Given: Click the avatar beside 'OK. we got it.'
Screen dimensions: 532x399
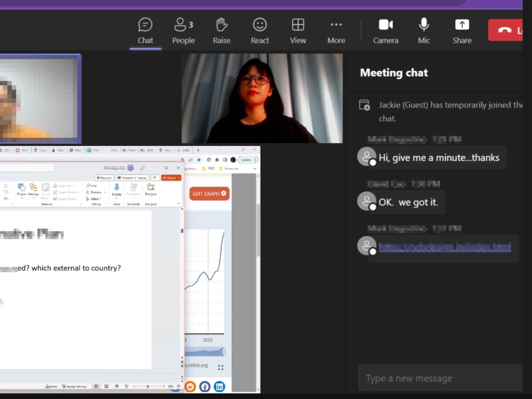Looking at the screenshot, I should 367,201.
